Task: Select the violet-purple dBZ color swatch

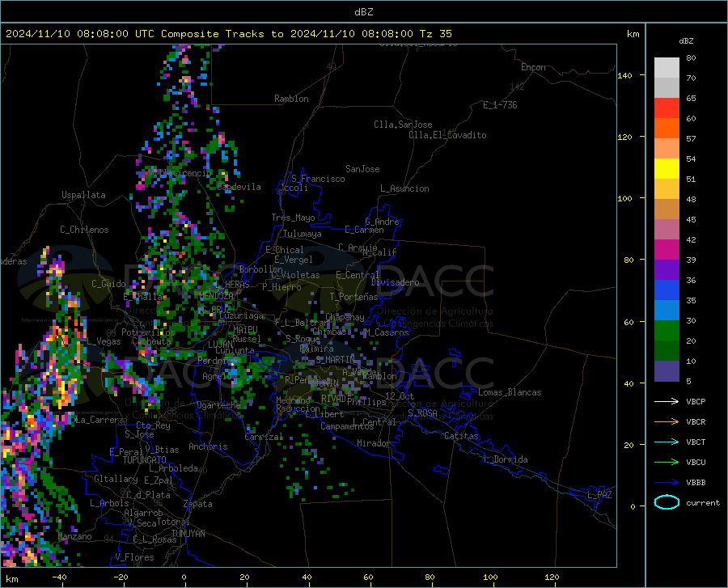Action: tap(667, 270)
